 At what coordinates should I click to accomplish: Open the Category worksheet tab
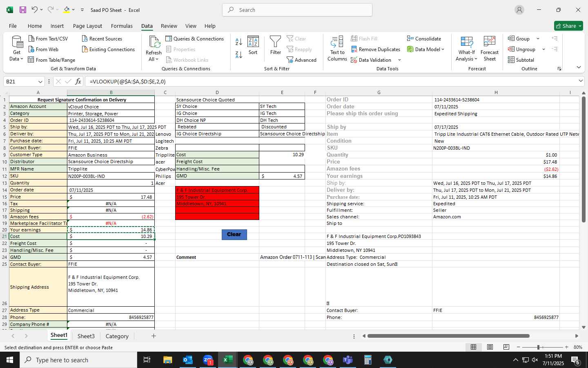click(117, 336)
